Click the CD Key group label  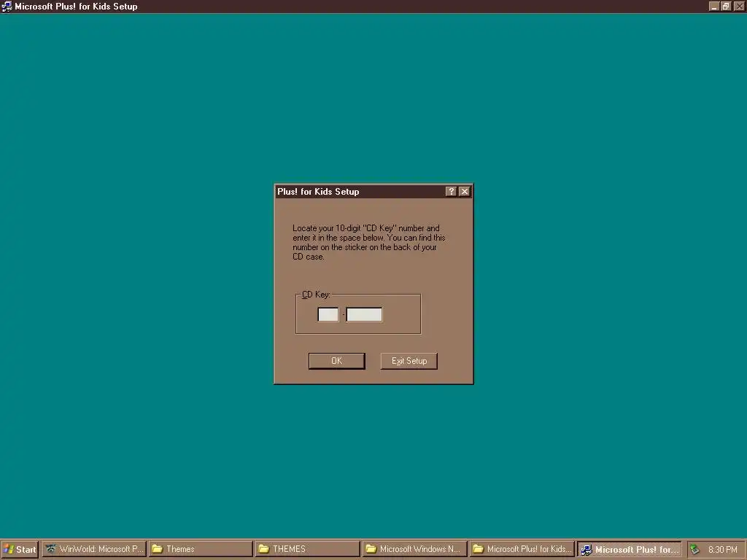click(x=316, y=295)
